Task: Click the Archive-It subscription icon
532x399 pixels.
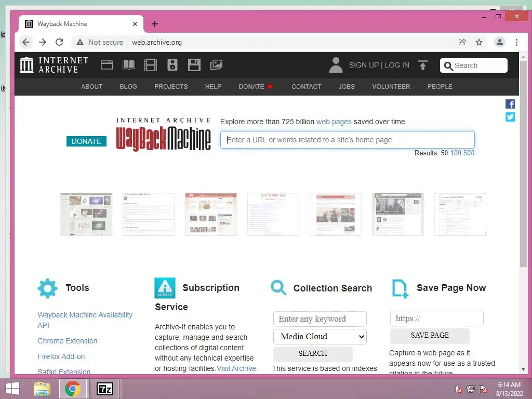Action: (165, 288)
